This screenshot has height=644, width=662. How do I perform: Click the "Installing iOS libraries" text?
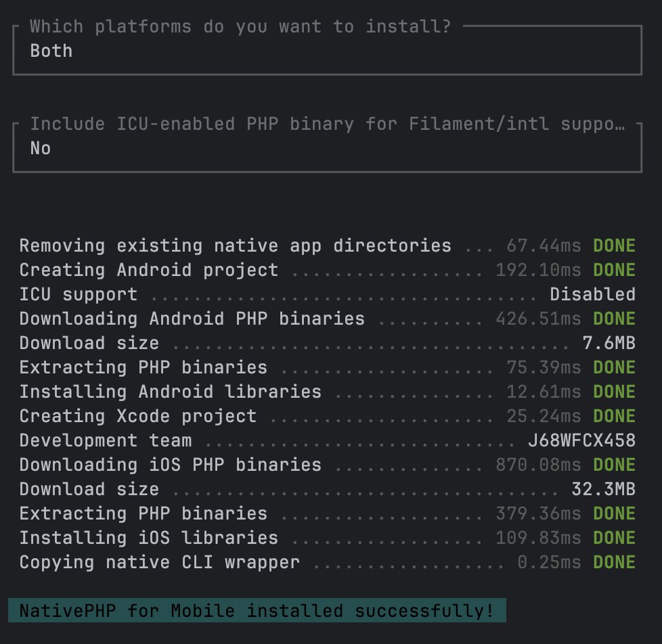(x=148, y=538)
